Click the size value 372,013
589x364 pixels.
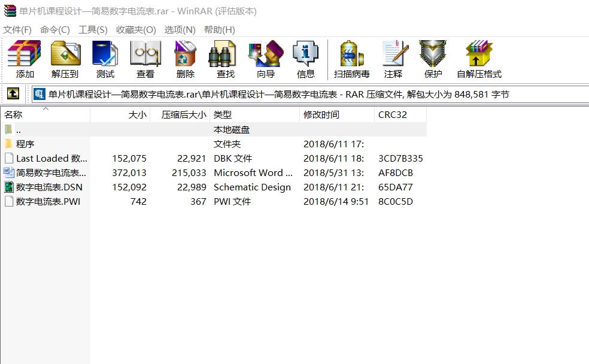click(129, 172)
